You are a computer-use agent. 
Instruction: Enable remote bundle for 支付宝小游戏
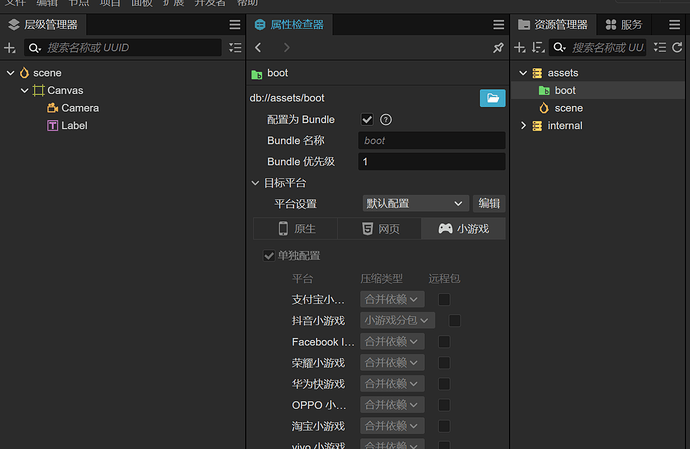tap(444, 300)
